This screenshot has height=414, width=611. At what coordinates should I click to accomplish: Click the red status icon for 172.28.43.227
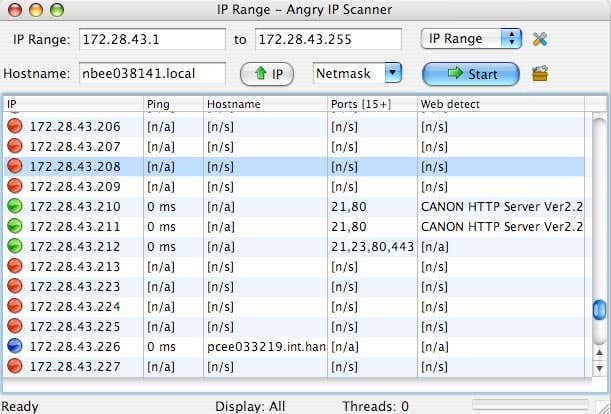pos(15,366)
